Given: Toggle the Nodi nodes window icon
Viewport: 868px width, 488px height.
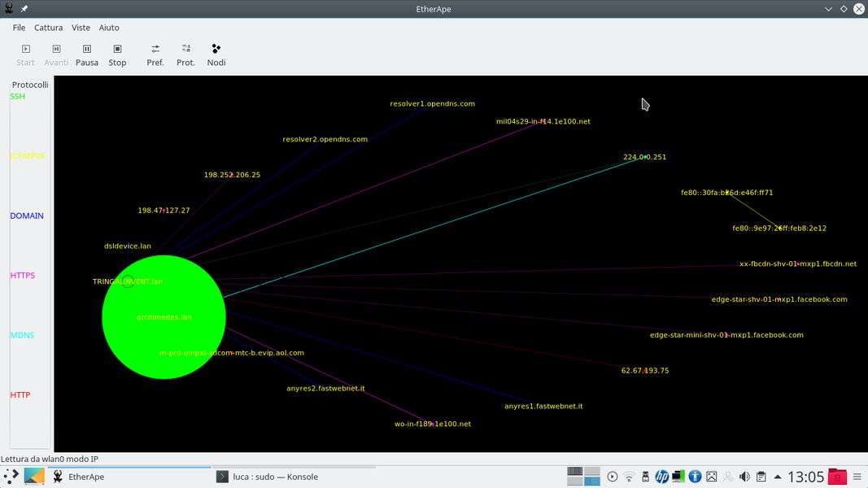Looking at the screenshot, I should (x=216, y=54).
